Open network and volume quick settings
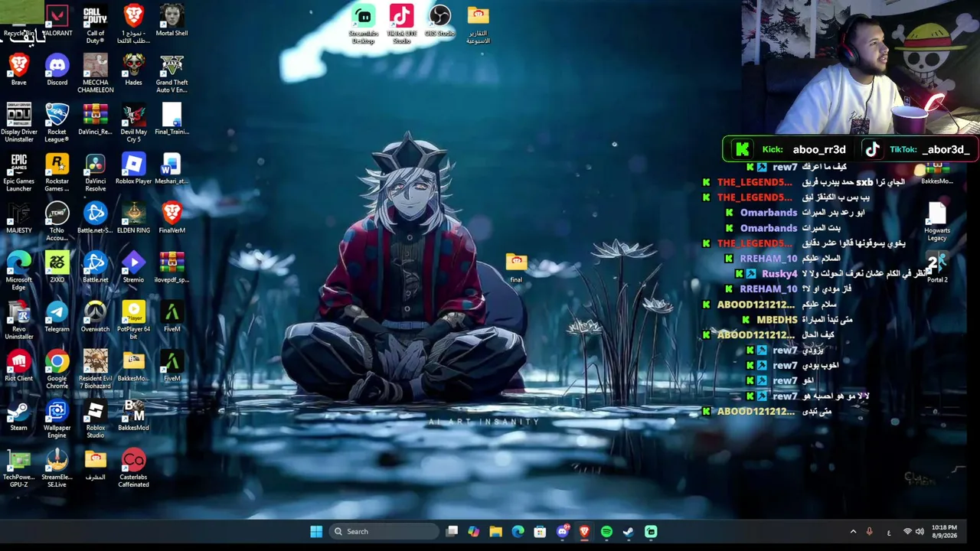 click(x=914, y=532)
